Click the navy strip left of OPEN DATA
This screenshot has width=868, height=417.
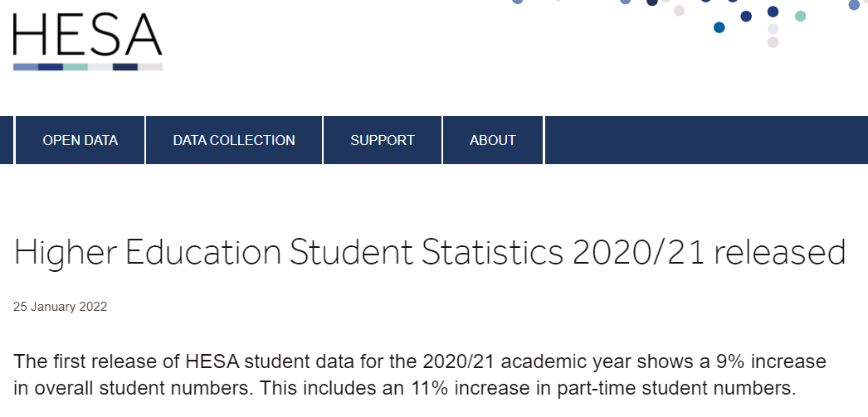click(7, 140)
